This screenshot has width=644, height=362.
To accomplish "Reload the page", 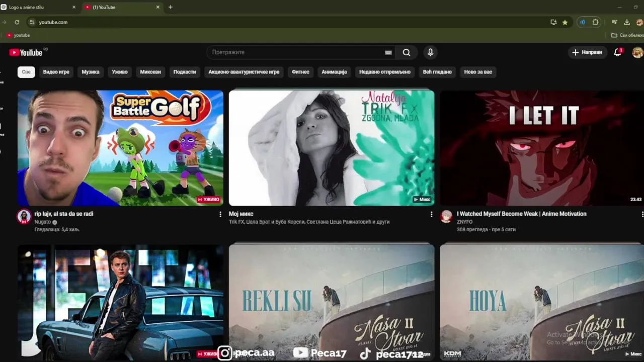I will [x=17, y=22].
